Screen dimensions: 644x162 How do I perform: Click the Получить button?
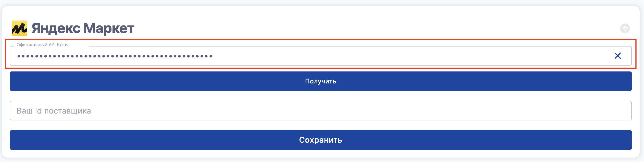tap(321, 81)
